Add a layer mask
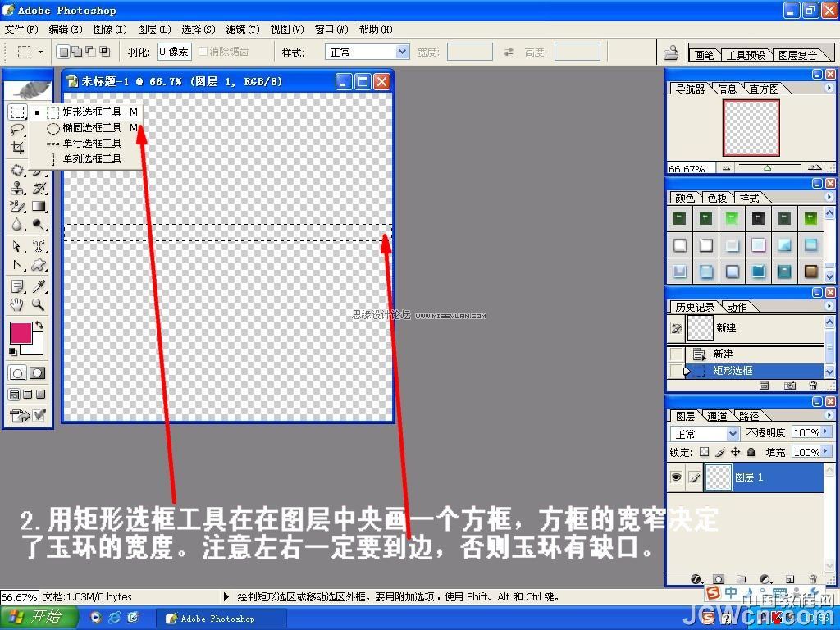Screen dimensions: 840x630 (x=719, y=579)
